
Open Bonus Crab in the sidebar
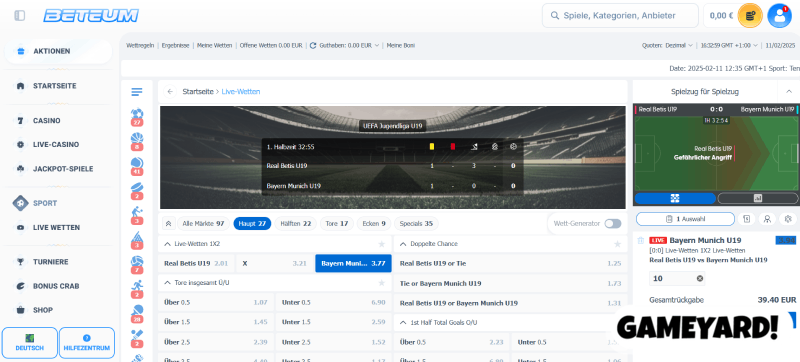pos(56,286)
